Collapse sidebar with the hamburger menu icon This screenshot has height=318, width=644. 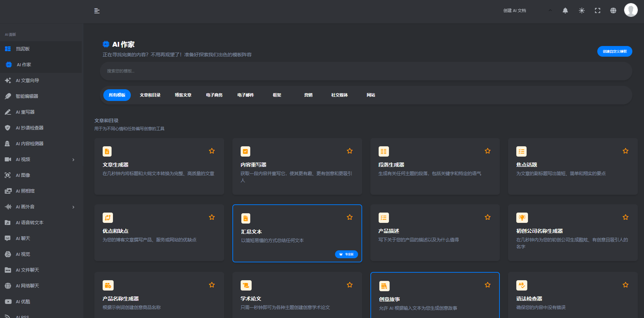[x=97, y=11]
